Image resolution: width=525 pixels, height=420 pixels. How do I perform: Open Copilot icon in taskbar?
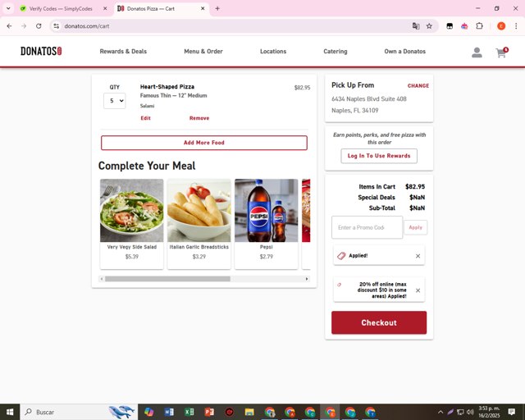point(149,412)
